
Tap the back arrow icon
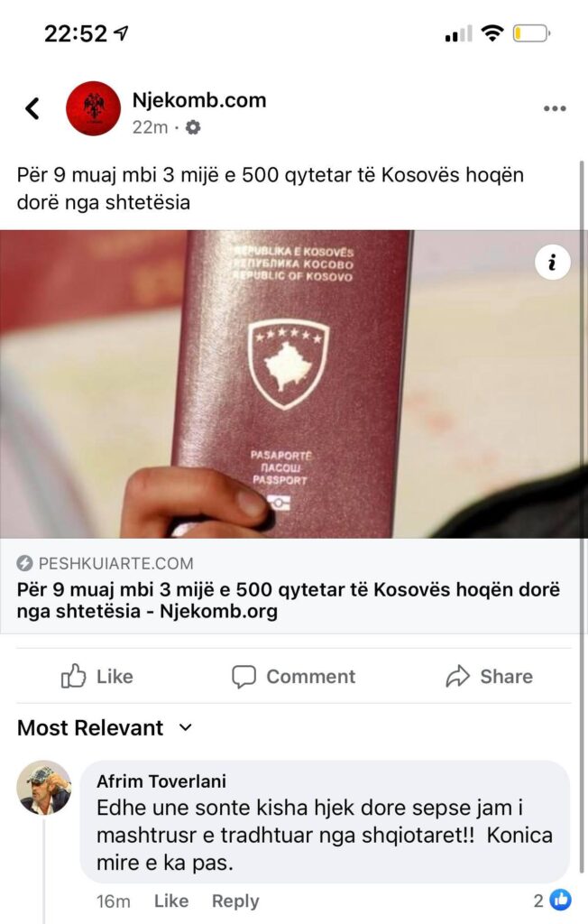32,108
